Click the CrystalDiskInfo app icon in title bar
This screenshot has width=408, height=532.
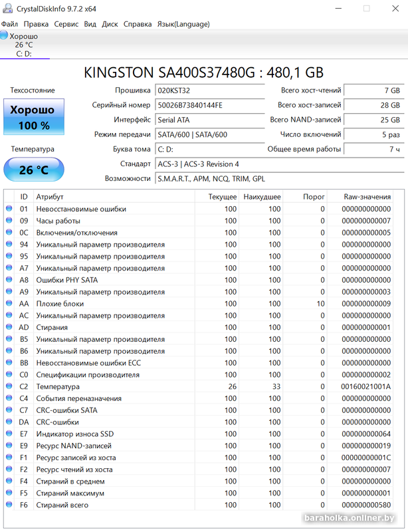click(8, 9)
